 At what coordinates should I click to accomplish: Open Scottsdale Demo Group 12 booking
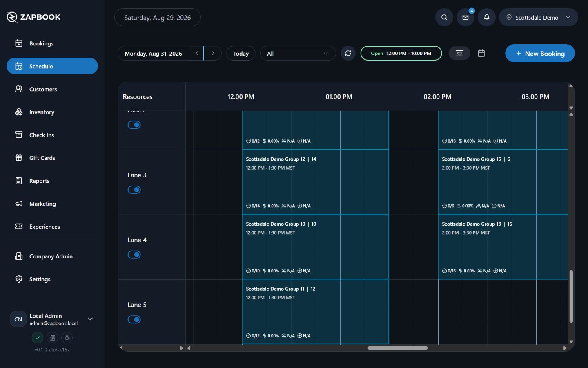click(x=315, y=182)
